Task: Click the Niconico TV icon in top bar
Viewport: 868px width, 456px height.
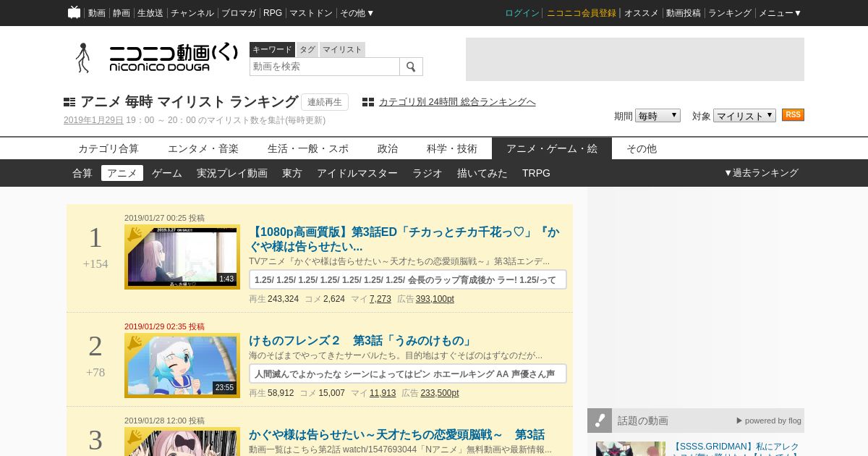Action: (74, 12)
